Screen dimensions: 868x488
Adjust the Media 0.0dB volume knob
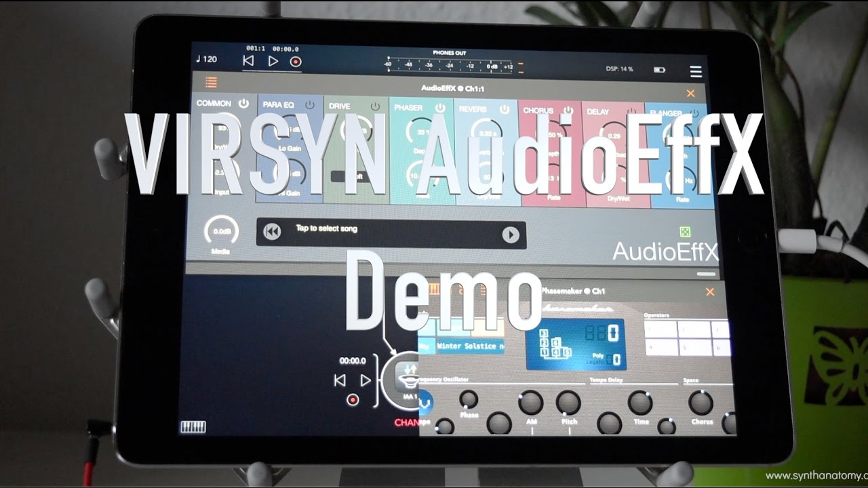pyautogui.click(x=220, y=232)
